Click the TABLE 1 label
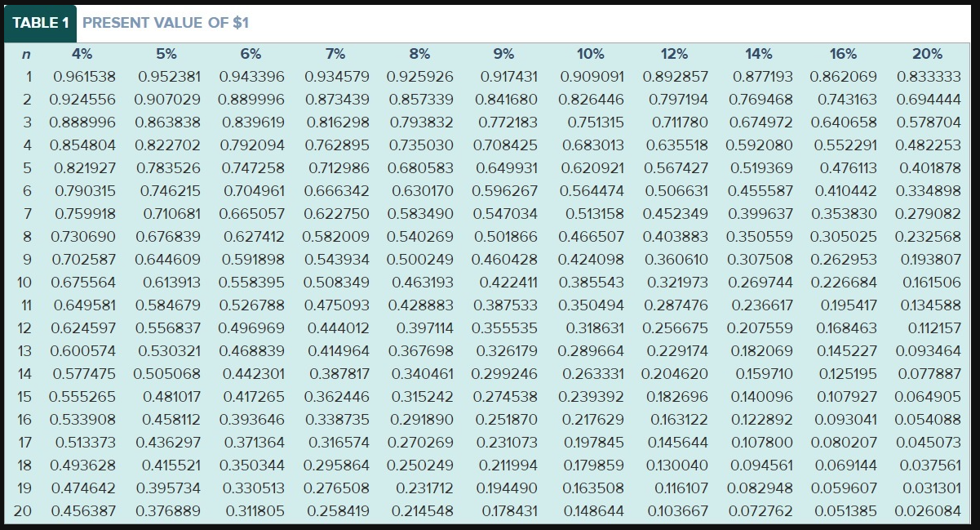Viewport: 980px width, 530px height. click(41, 23)
